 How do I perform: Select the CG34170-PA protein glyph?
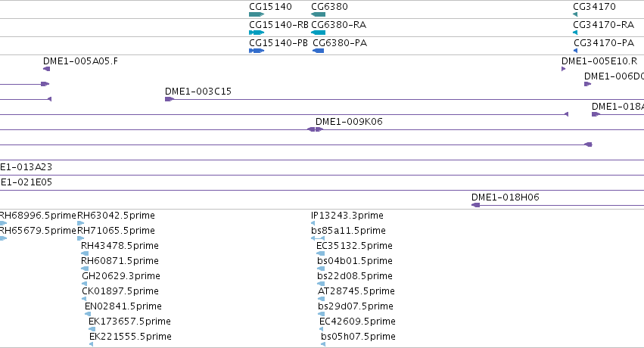[575, 51]
